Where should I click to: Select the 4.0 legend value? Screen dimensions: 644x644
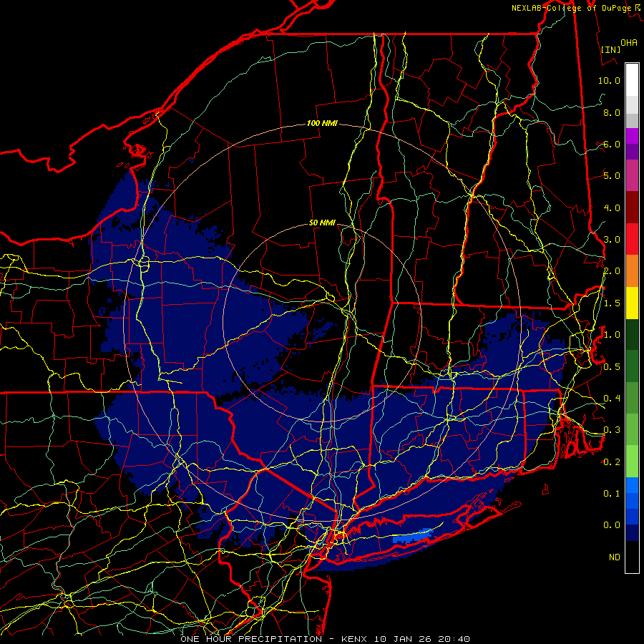(x=612, y=208)
